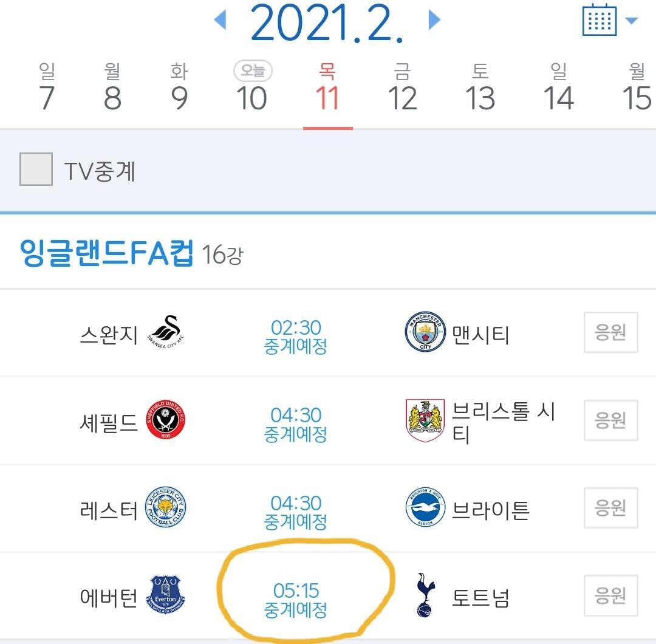Screen dimensions: 656x644
Task: Click the Everton club crest
Action: [166, 595]
